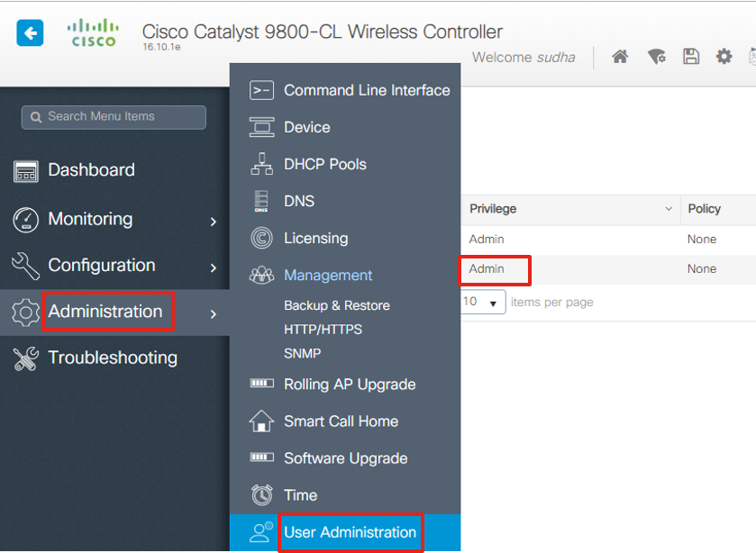
Task: Open the Home icon in header
Action: tap(620, 57)
